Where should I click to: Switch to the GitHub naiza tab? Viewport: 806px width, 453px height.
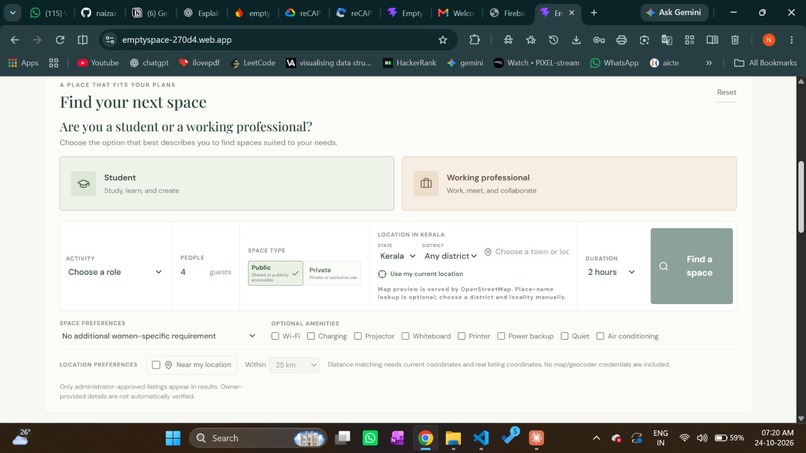point(99,13)
